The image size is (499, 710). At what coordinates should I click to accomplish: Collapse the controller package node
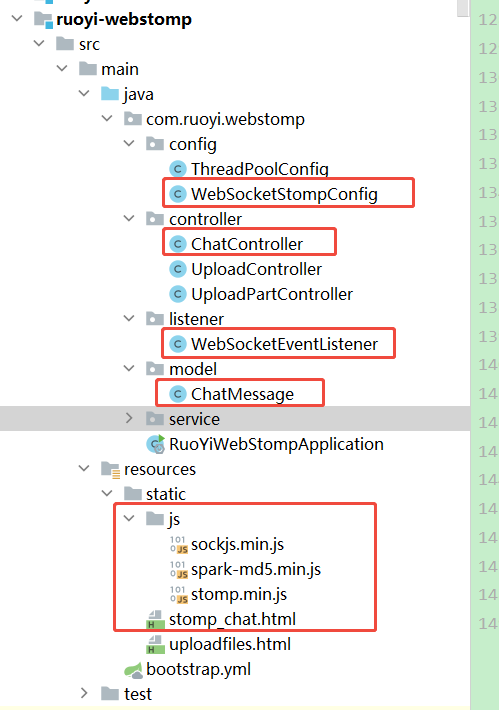129,219
